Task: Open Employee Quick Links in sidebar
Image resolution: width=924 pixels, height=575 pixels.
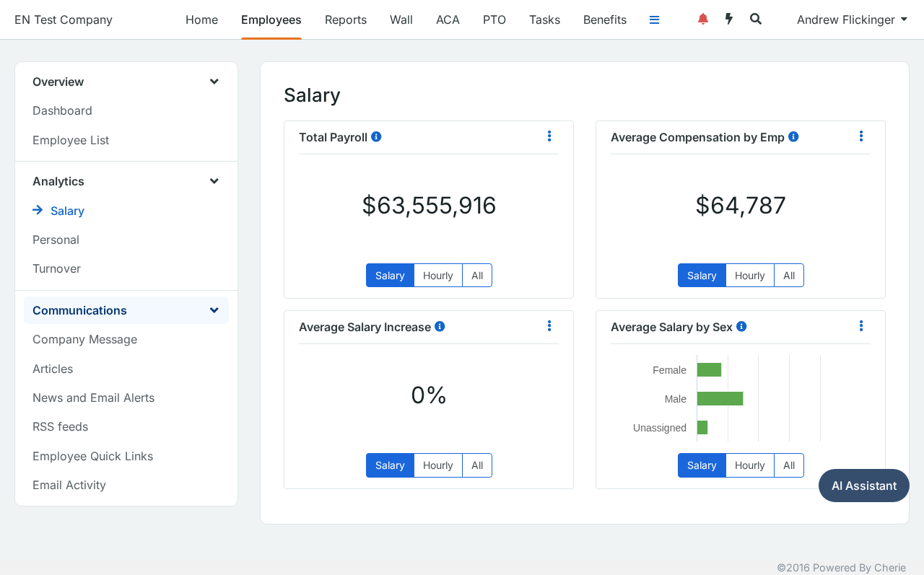Action: (x=93, y=456)
